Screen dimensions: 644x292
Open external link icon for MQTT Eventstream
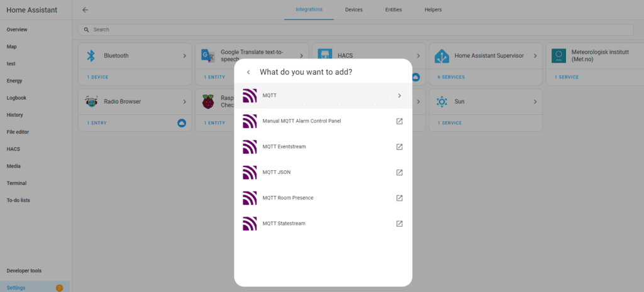(x=399, y=147)
